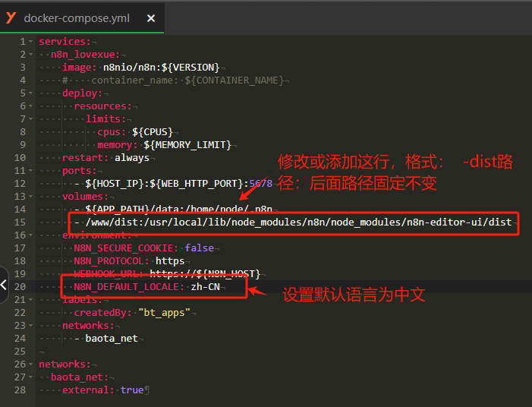Click the /www/dist volume mapping line

pyautogui.click(x=293, y=222)
